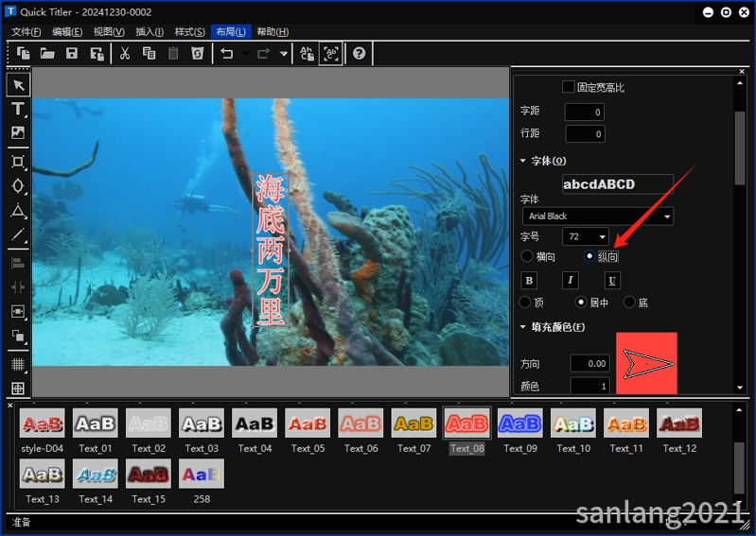756x536 pixels.
Task: Open the 样式(S) menu
Action: (x=189, y=32)
